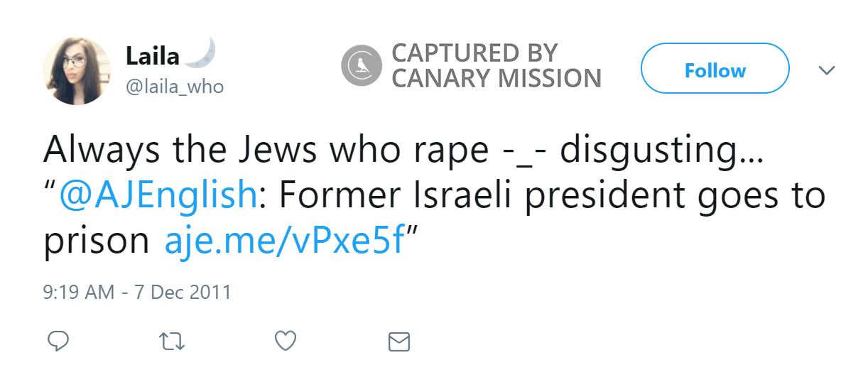Click the word "prison" in the tweet
Image resolution: width=868 pixels, height=382 pixels.
click(x=96, y=242)
